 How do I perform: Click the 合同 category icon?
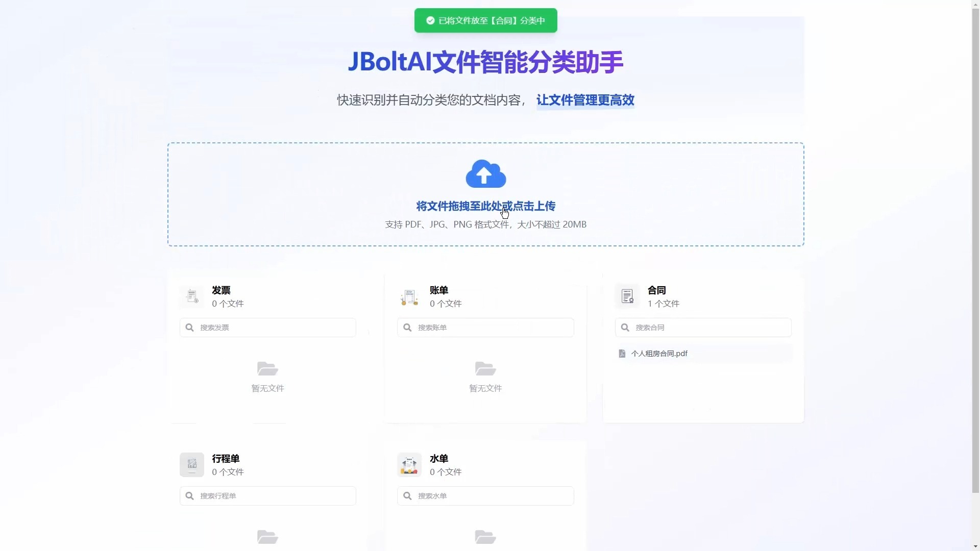tap(627, 296)
